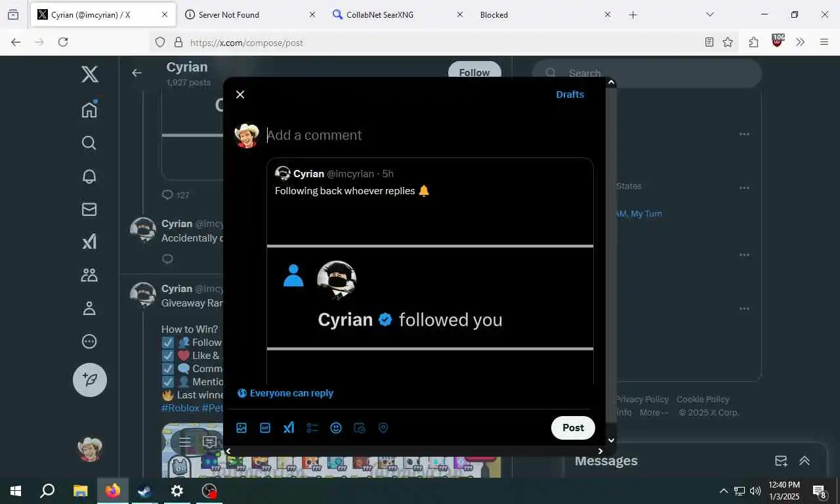The height and width of the screenshot is (504, 840).
Task: Open site shield tracking protection info
Action: (160, 43)
